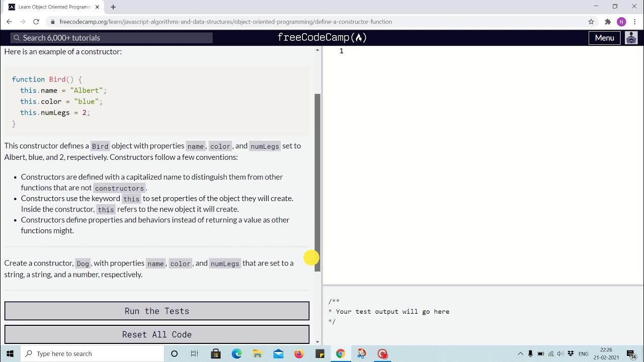Viewport: 644px width, 362px height.
Task: Click the freeCodeCamp logo
Action: pyautogui.click(x=322, y=38)
